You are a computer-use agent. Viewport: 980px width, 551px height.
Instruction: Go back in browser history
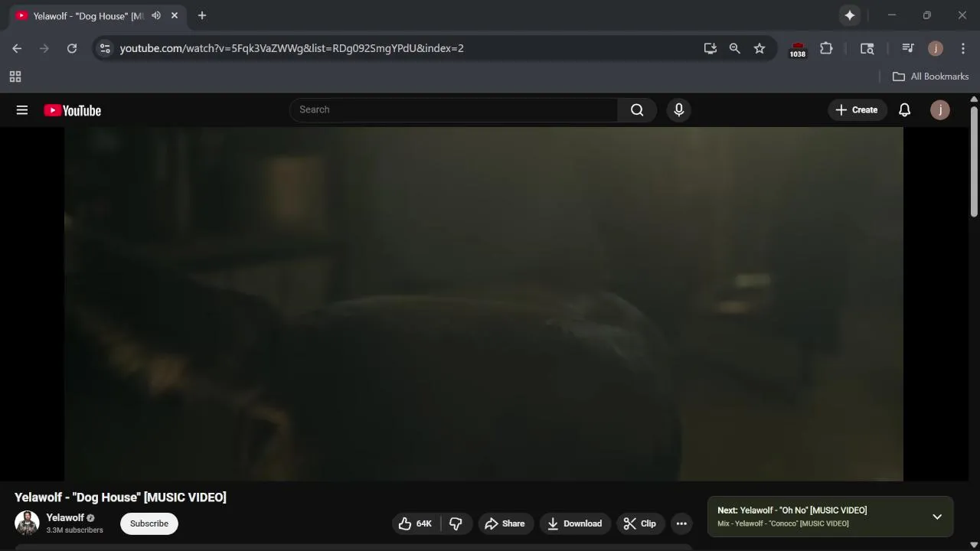coord(17,48)
